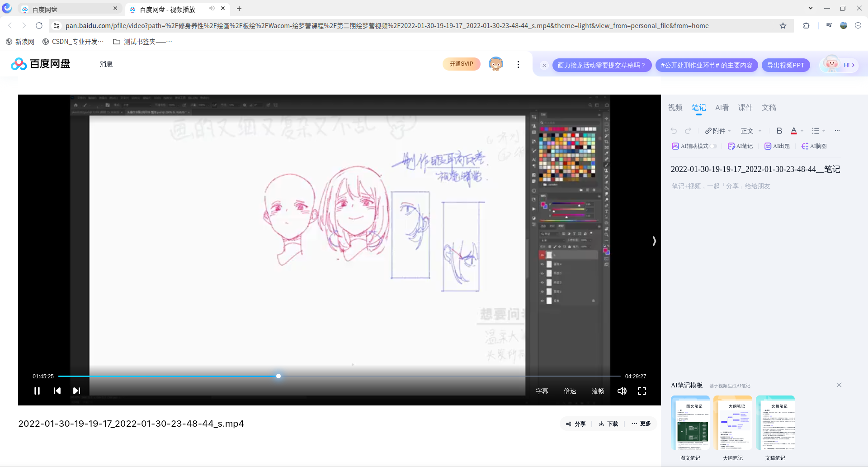Open the vertical three-dot header menu

[x=518, y=64]
